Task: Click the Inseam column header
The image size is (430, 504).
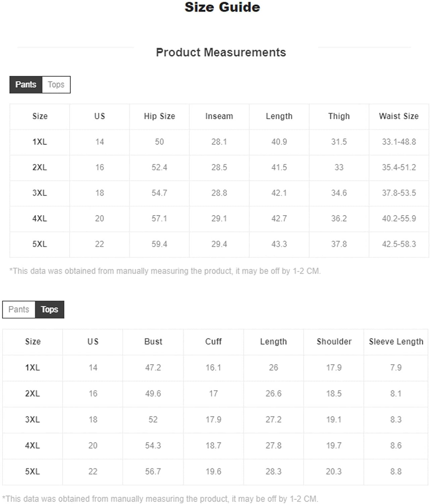Action: (x=219, y=116)
